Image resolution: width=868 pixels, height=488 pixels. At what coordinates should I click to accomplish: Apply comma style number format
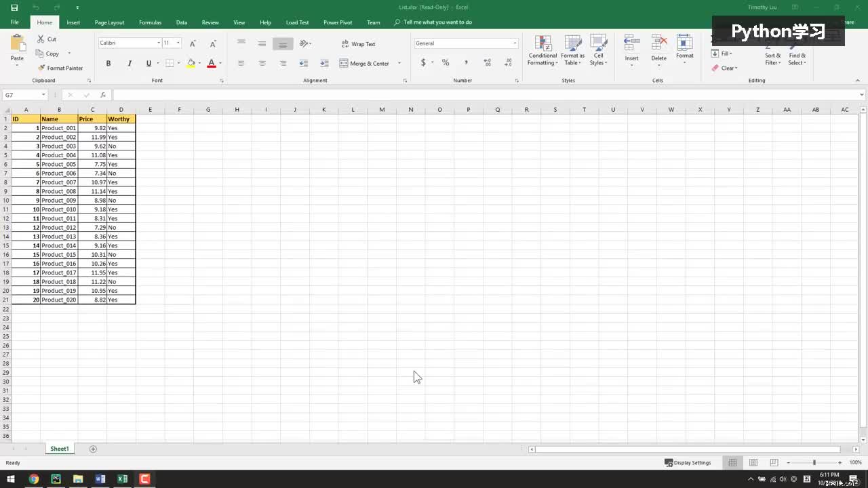pos(466,62)
